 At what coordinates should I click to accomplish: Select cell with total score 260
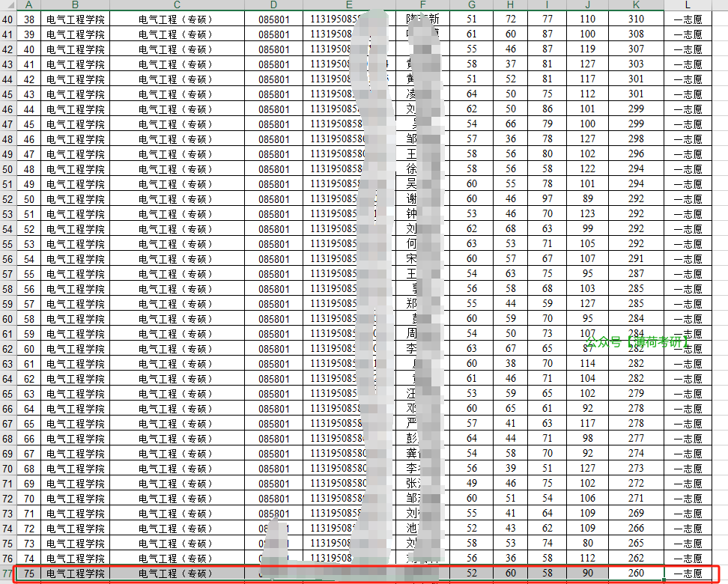click(x=636, y=573)
